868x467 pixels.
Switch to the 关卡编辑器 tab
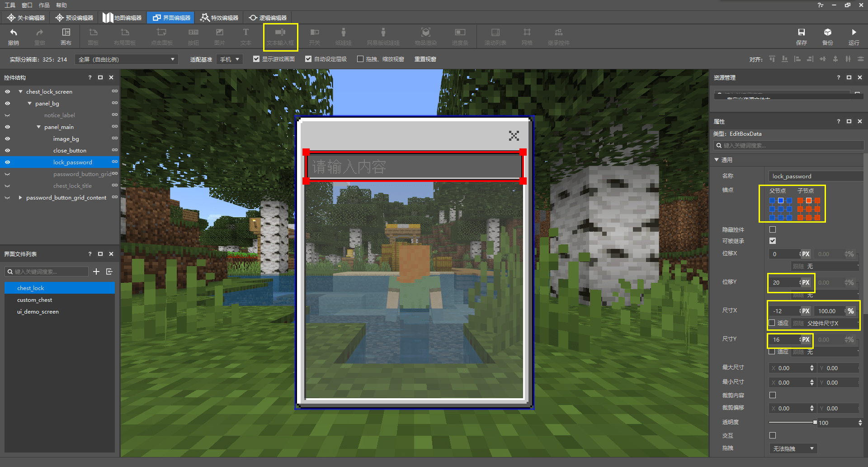(x=26, y=18)
